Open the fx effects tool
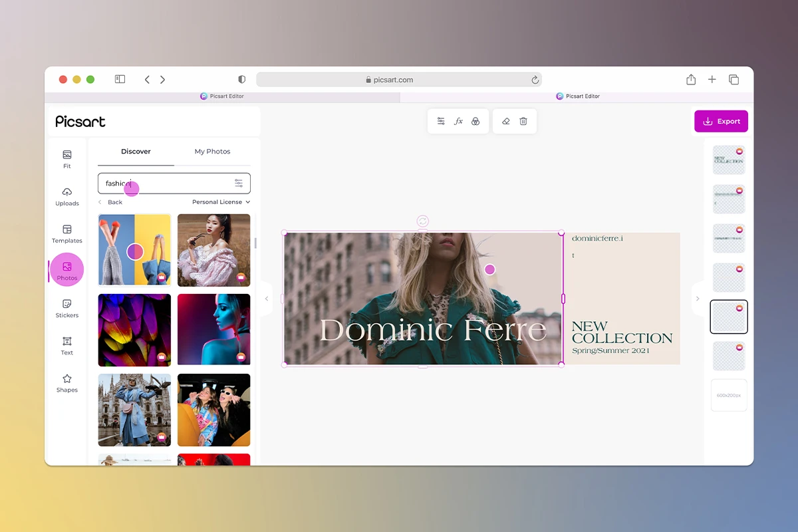This screenshot has height=532, width=798. click(458, 121)
